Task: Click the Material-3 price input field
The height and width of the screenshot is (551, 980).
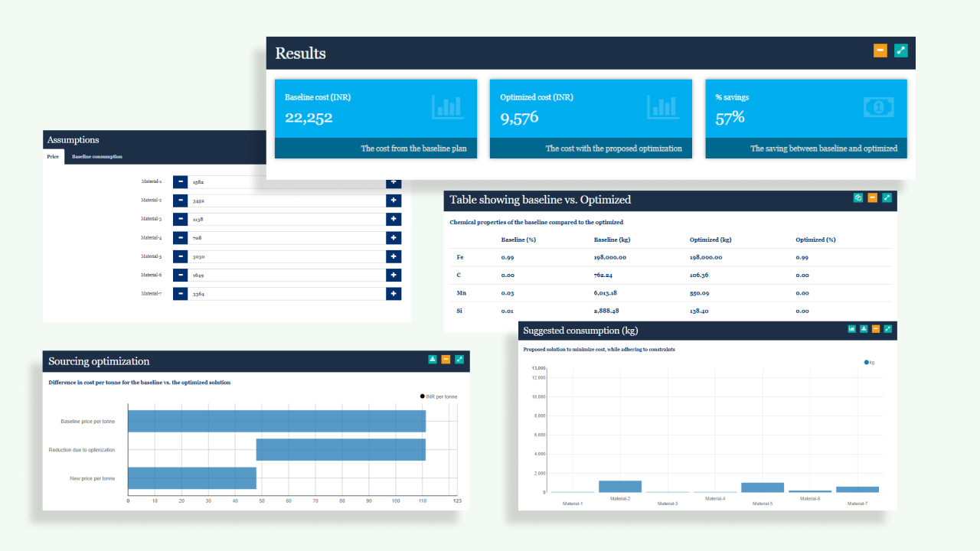Action: [287, 220]
